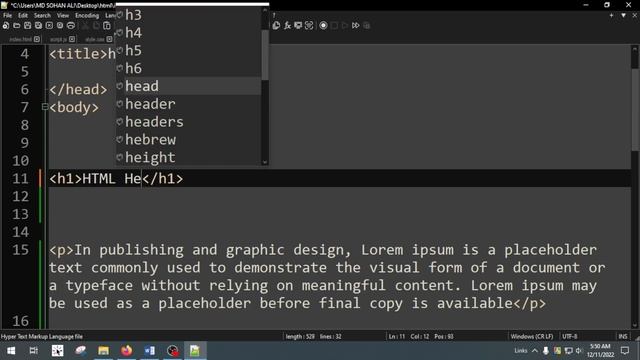Viewport: 640px width, 360px height.
Task: Pick 'h3' from autocomplete list
Action: point(189,15)
